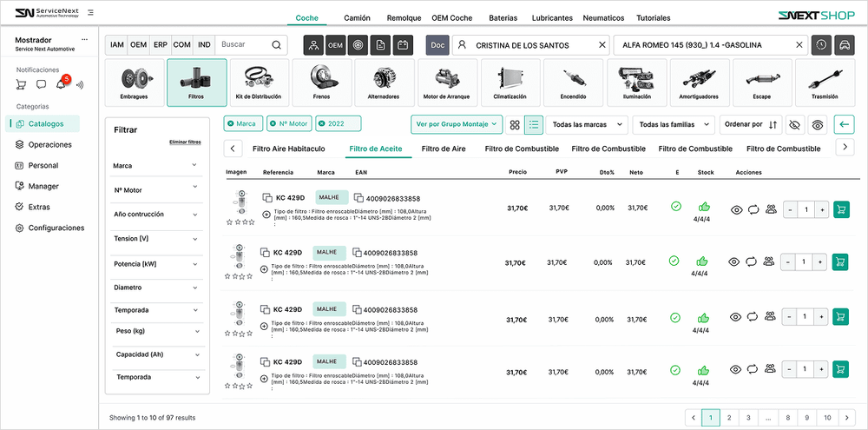This screenshot has width=868, height=430.
Task: Switch to grid view layout
Action: (x=515, y=125)
